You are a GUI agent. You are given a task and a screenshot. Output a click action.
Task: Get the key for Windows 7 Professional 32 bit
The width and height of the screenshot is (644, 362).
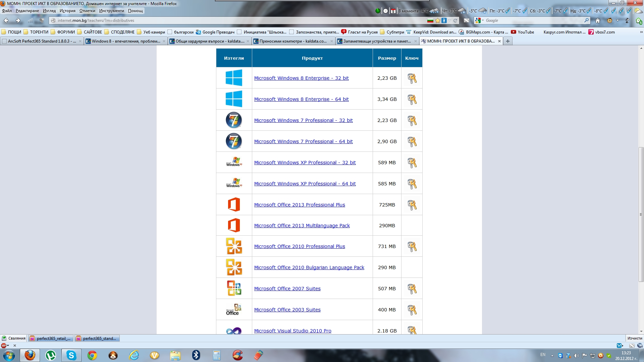412,120
